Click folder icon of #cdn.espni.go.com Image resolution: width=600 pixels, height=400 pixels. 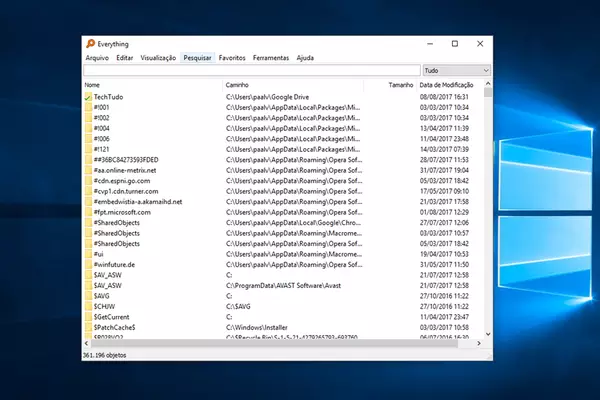[88, 181]
